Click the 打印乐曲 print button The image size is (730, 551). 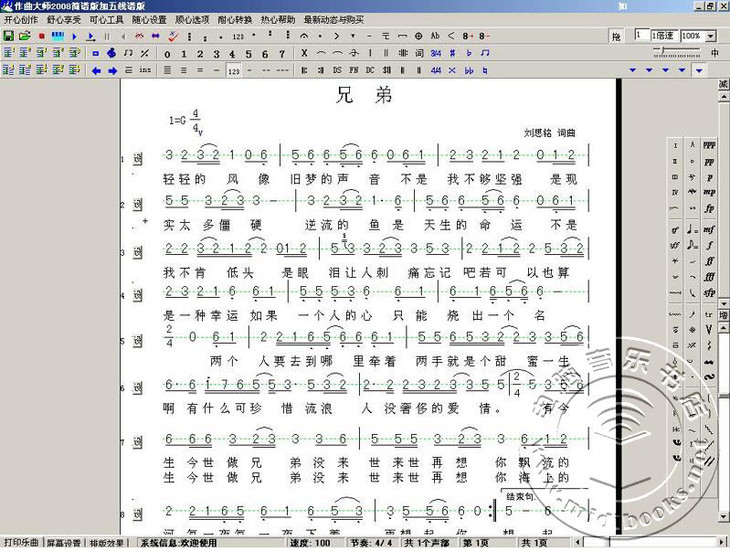click(x=21, y=543)
